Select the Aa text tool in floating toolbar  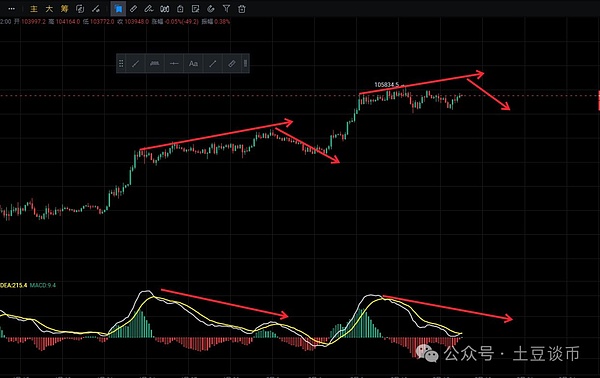193,64
